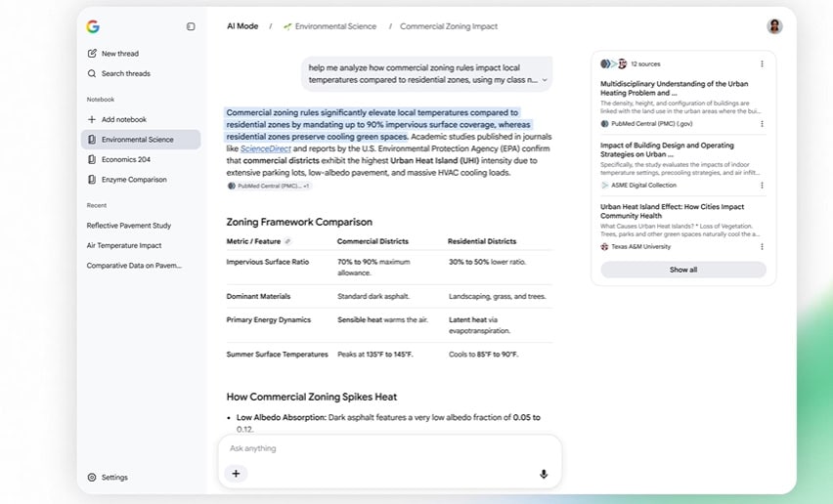Open the Environmental Science notebook
Viewport: 833px width, 504px height.
click(x=141, y=140)
